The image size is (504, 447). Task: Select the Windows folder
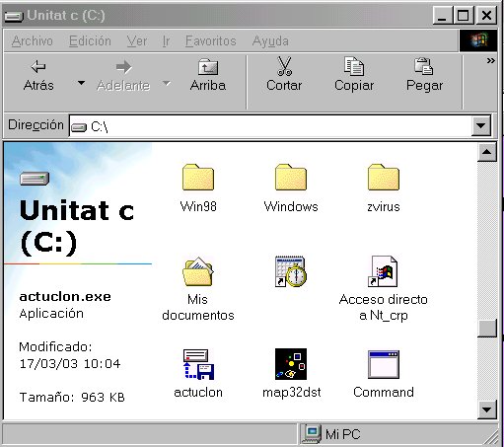click(x=291, y=178)
